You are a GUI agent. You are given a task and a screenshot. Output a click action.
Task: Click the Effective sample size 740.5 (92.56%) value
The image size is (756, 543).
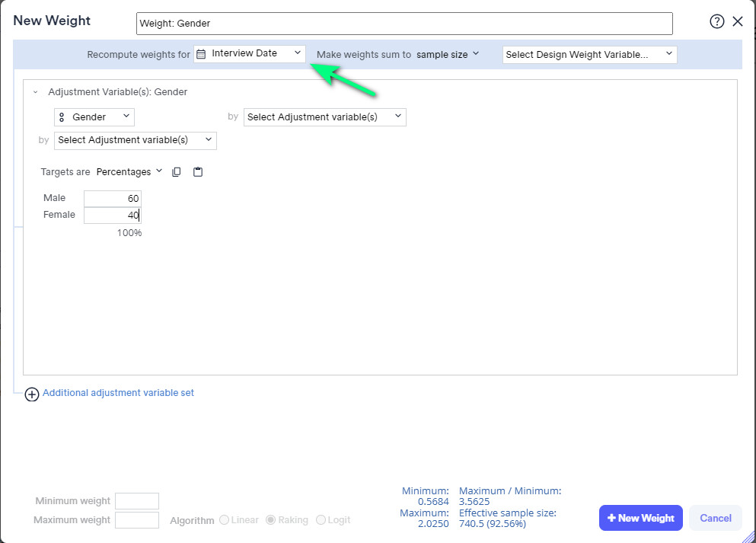(x=493, y=524)
